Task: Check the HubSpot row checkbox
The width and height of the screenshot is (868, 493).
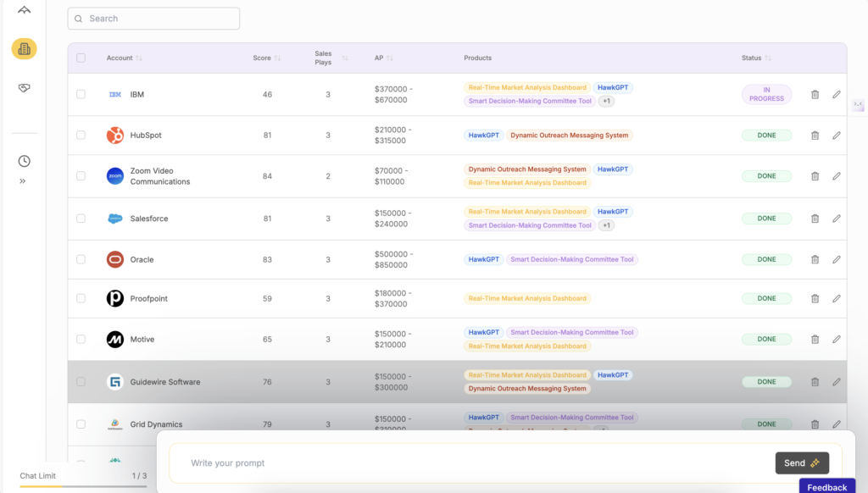Action: (81, 135)
